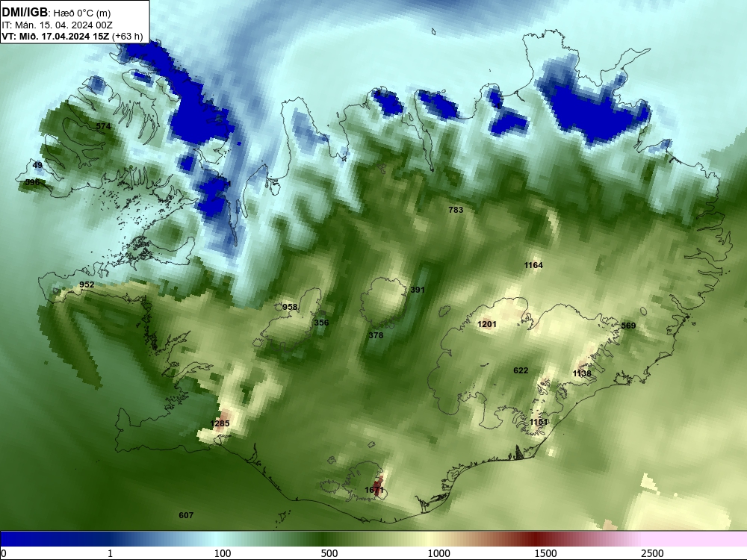Click the map value 1671
747x560 pixels.
374,490
